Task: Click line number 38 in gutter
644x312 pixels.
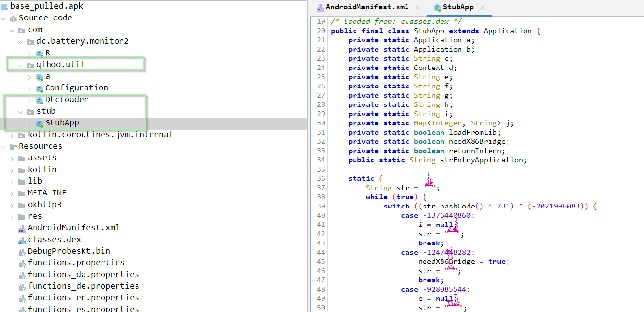Action: 321,197
